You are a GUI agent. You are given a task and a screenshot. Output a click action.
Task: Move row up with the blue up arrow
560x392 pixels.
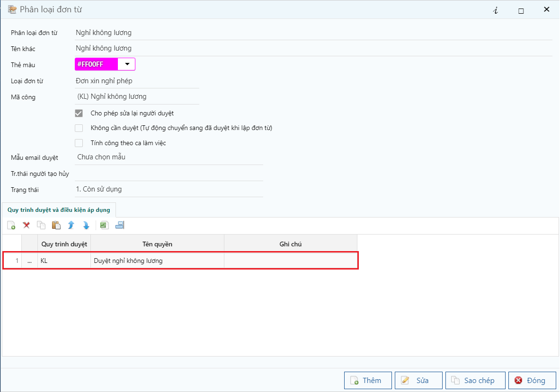pos(71,226)
